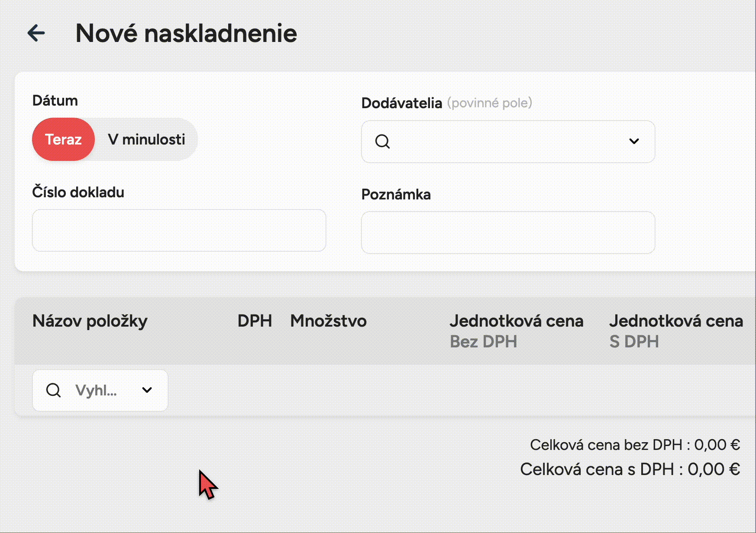Go back using the left arrow icon

(36, 33)
